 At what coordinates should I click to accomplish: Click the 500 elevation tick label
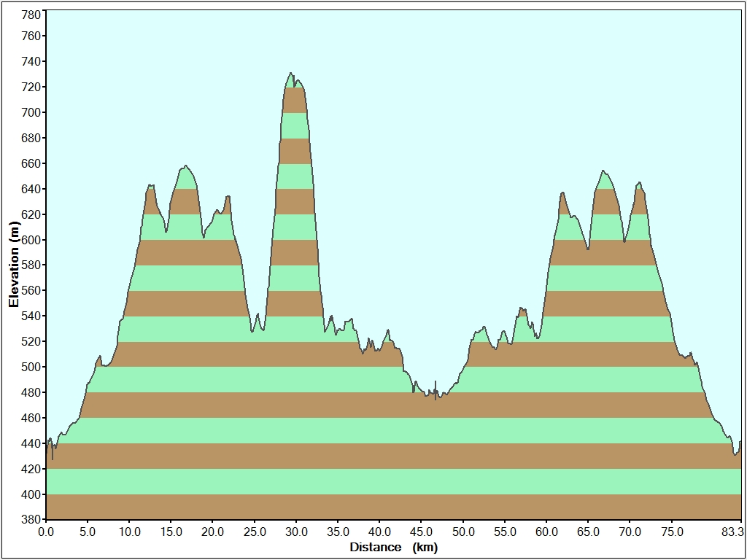coord(31,367)
